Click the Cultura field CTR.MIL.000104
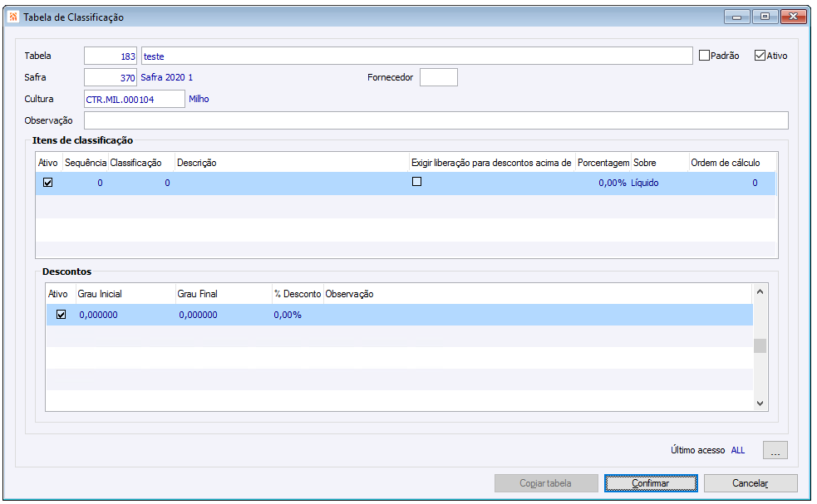Image resolution: width=817 pixels, height=504 pixels. 135,99
